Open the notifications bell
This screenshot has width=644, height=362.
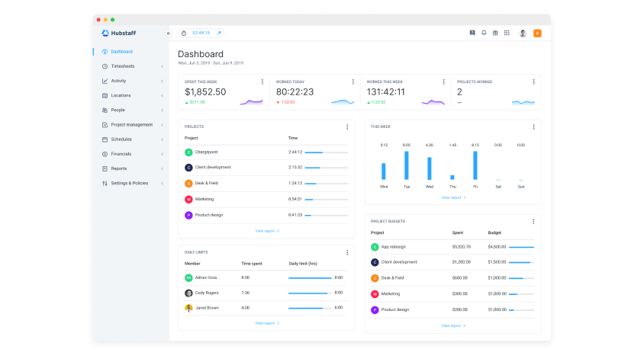(x=483, y=34)
